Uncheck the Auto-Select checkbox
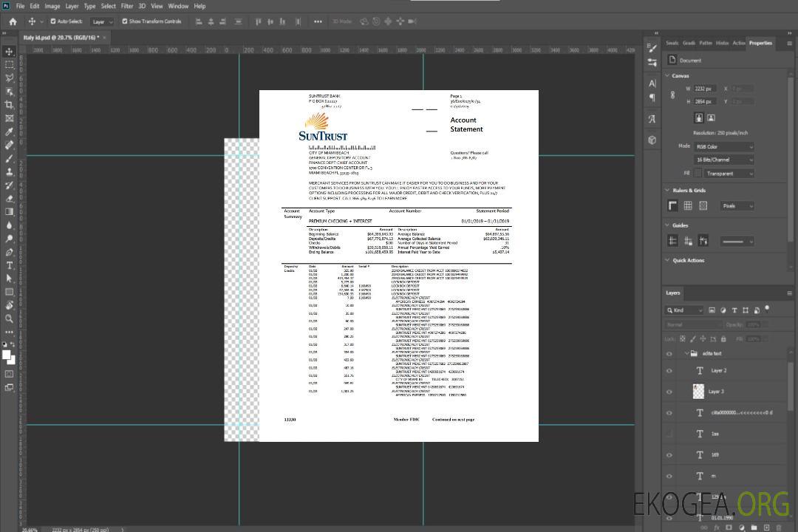Viewport: 798px width, 532px height. 52,21
